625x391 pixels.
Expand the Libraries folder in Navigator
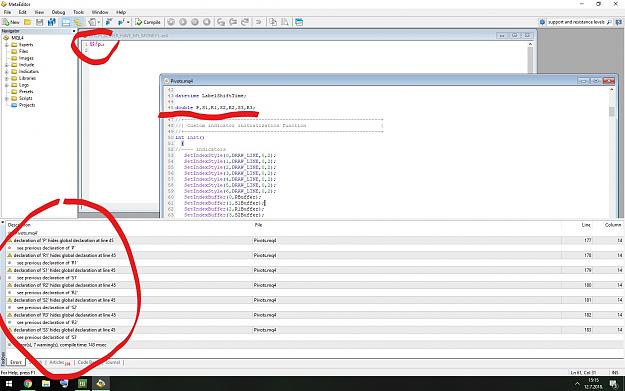[x=6, y=78]
